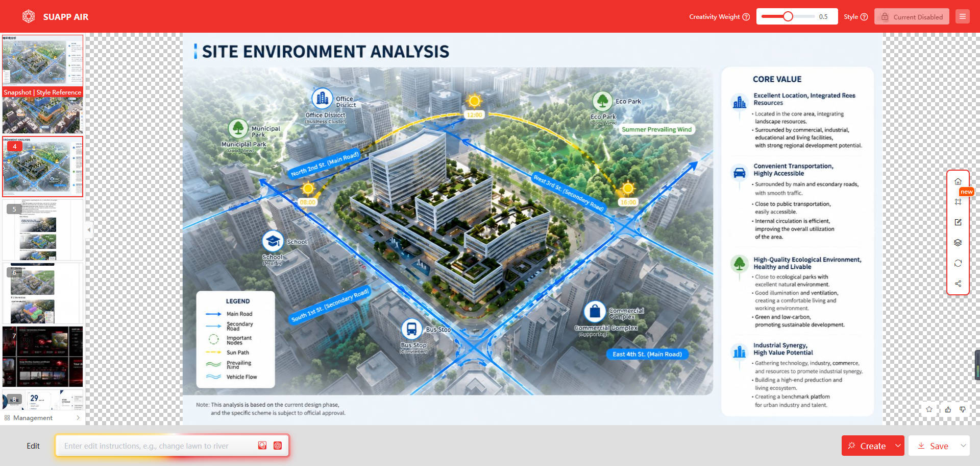The width and height of the screenshot is (980, 466).
Task: Click the 'Creativity Weight' label
Action: (715, 17)
